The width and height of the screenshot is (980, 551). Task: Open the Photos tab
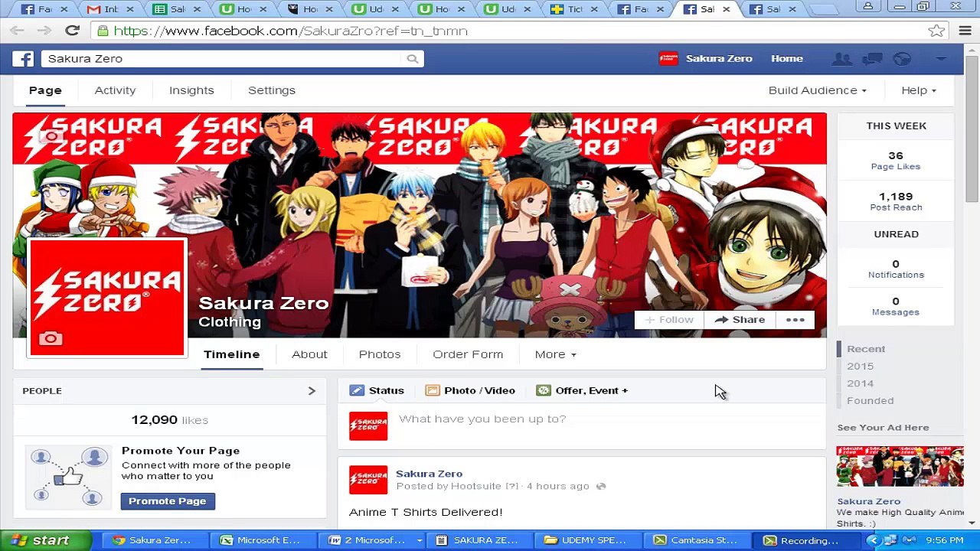[380, 354]
